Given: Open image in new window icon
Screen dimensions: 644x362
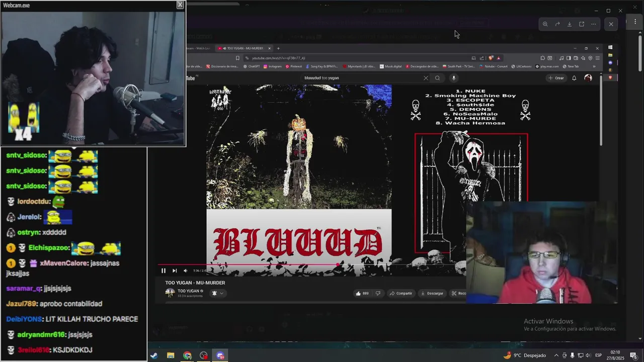Looking at the screenshot, I should tap(582, 24).
